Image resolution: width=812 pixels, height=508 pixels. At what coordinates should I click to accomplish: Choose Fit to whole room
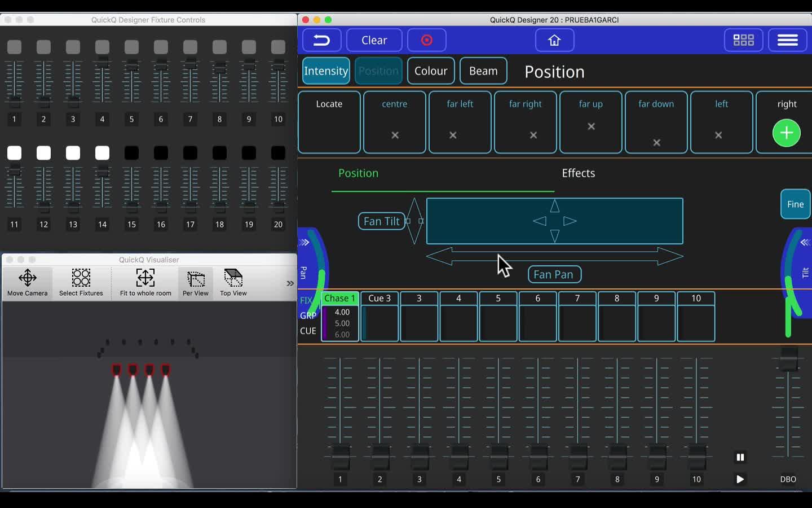pos(145,283)
